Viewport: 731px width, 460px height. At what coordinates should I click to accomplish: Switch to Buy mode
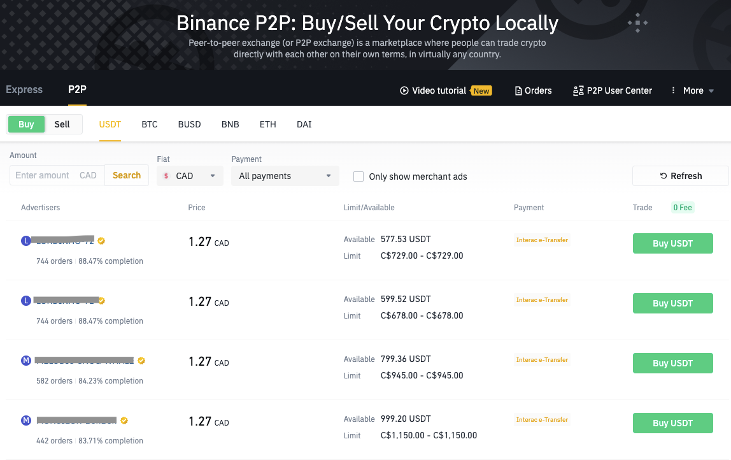26,124
